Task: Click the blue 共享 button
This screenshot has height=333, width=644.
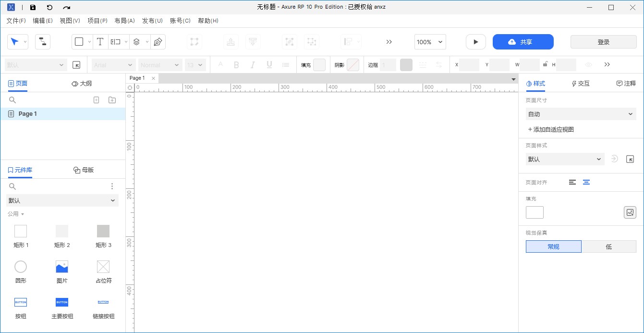Action: click(523, 42)
